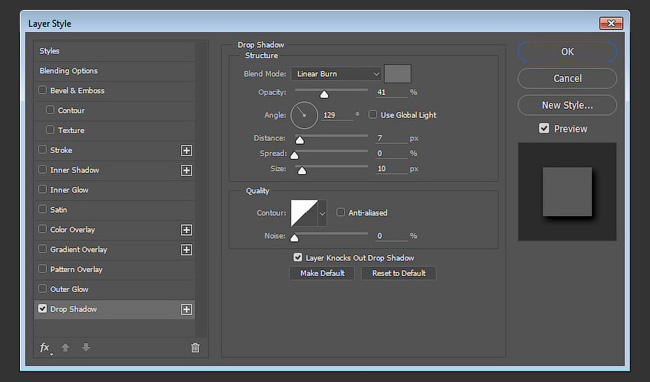Viewport: 650px width, 382px height.
Task: Open the Blend Mode dropdown showing Linear Burn
Action: [336, 74]
